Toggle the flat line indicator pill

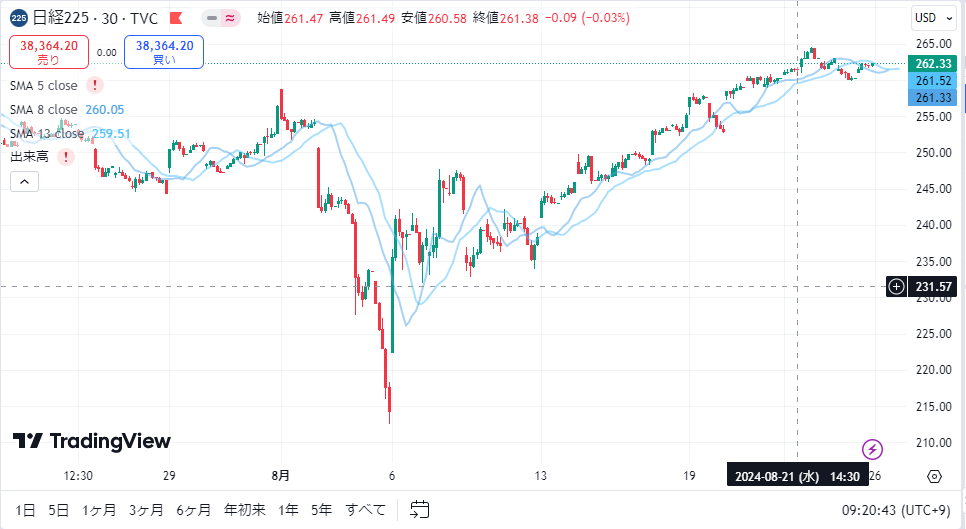click(x=212, y=18)
